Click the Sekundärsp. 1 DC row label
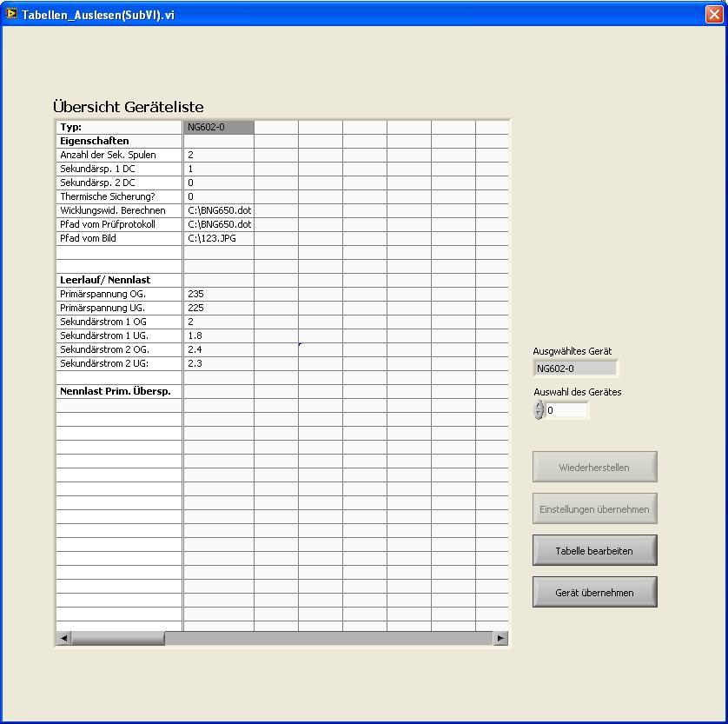This screenshot has height=724, width=728. (119, 169)
